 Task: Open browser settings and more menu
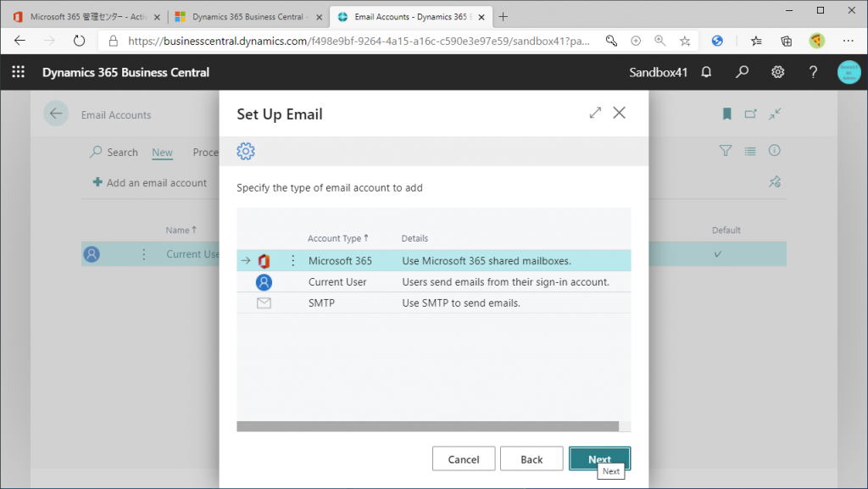tap(848, 41)
